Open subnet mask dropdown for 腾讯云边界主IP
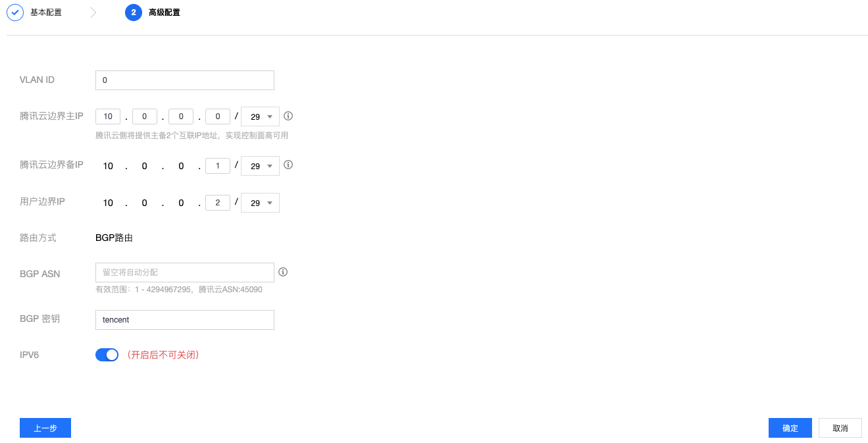This screenshot has height=443, width=868. pos(261,117)
